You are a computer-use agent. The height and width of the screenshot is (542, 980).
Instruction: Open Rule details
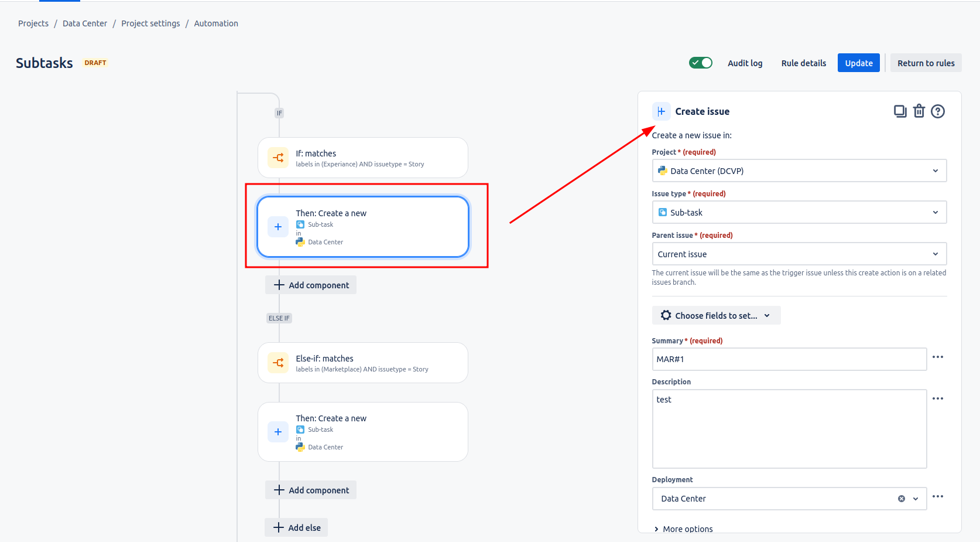pos(803,63)
